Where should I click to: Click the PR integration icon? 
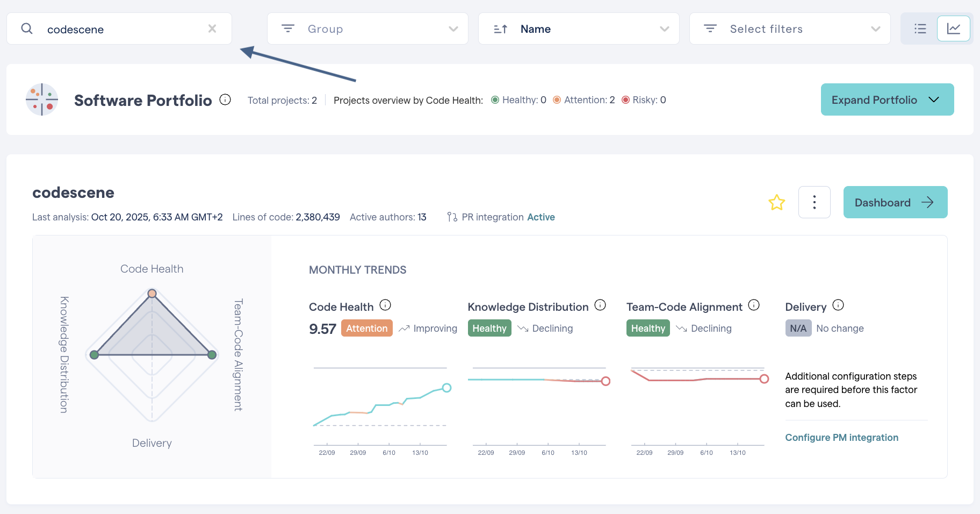tap(451, 217)
